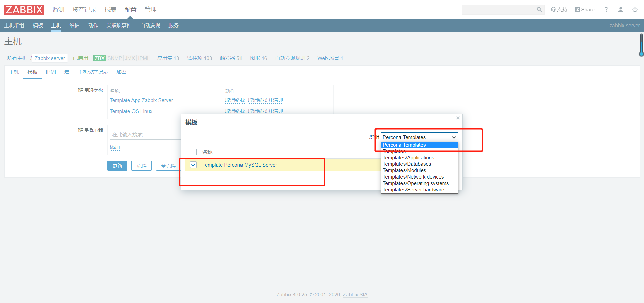Click the 更新 button

(117, 166)
